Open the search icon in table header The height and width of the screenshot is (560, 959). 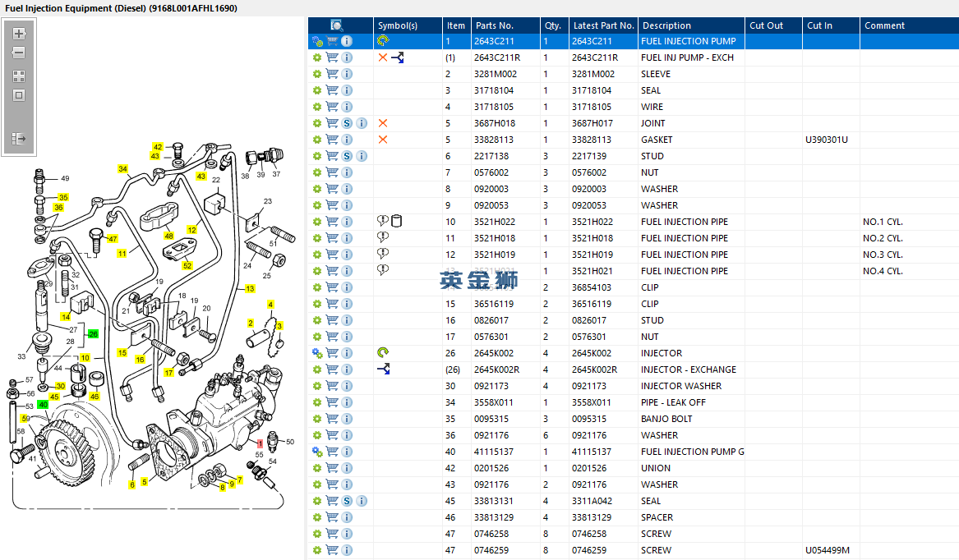(x=336, y=25)
